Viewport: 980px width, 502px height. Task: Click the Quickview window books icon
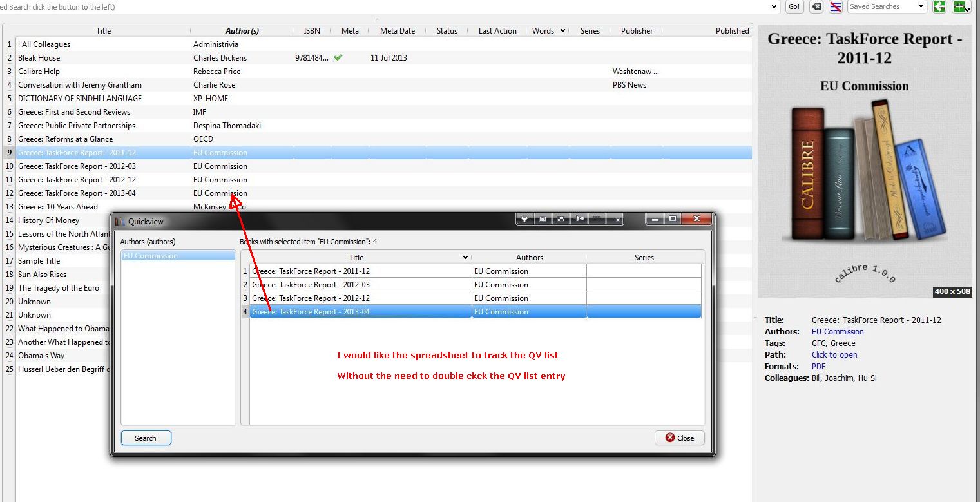click(119, 221)
